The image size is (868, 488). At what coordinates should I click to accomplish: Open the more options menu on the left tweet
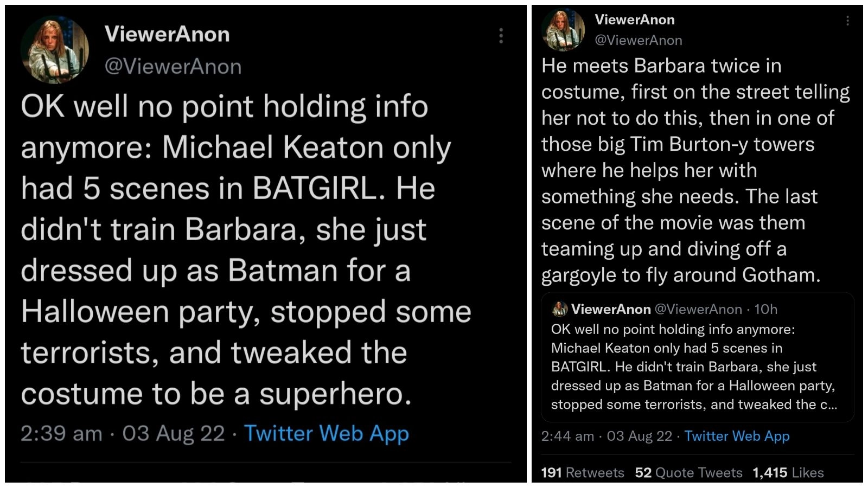click(x=501, y=36)
